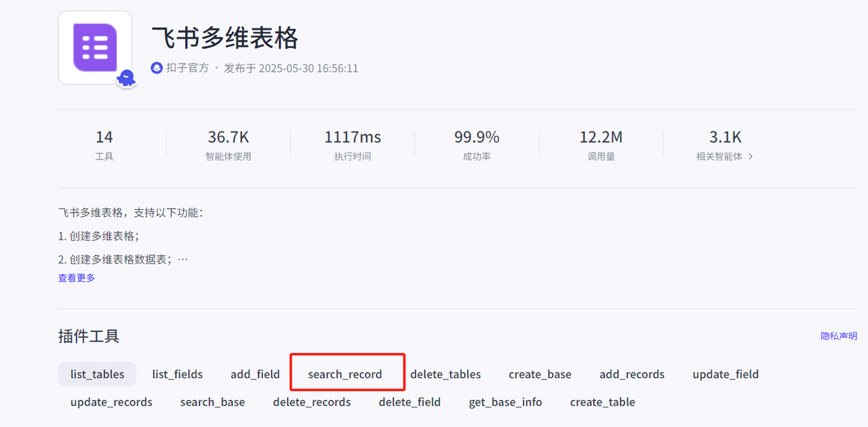
Task: Open the update_records tool tab
Action: [x=111, y=402]
